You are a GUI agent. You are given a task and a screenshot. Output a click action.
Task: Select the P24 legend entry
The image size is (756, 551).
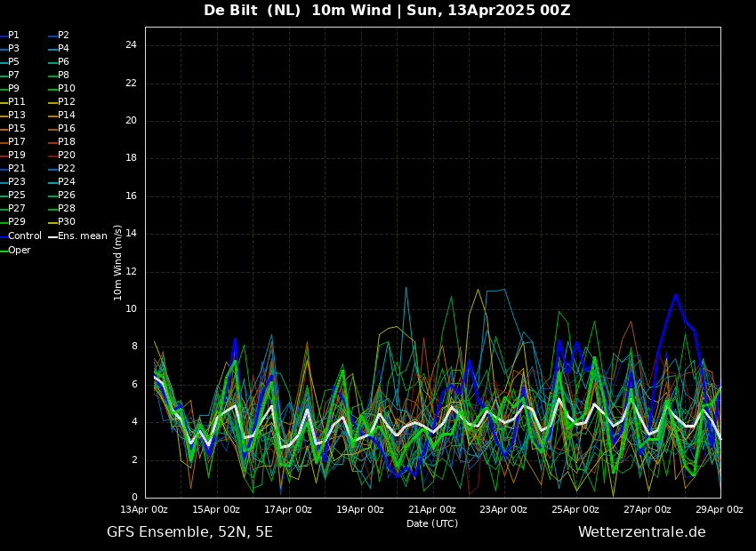(61, 181)
